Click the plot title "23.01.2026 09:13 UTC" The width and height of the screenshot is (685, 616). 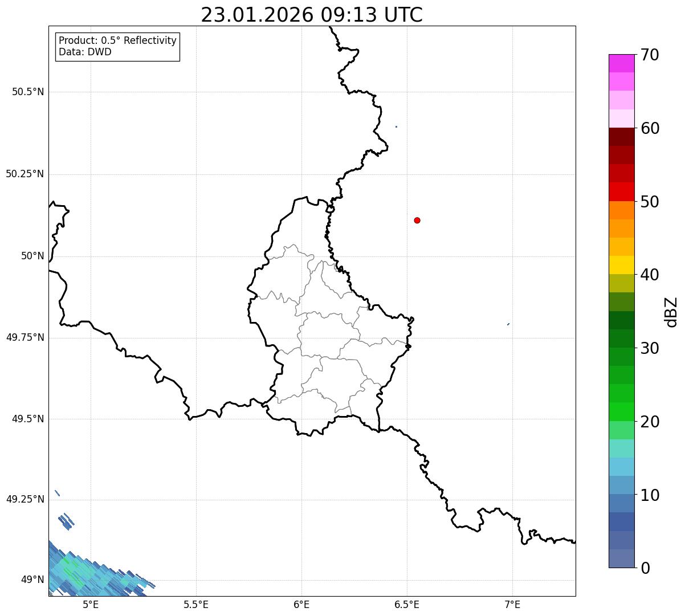[312, 15]
